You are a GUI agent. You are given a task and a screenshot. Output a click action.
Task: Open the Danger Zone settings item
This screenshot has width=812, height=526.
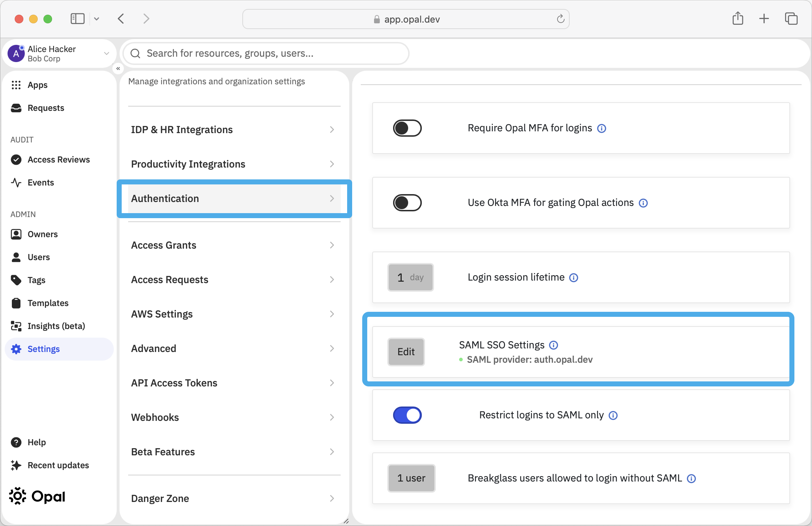pos(234,498)
